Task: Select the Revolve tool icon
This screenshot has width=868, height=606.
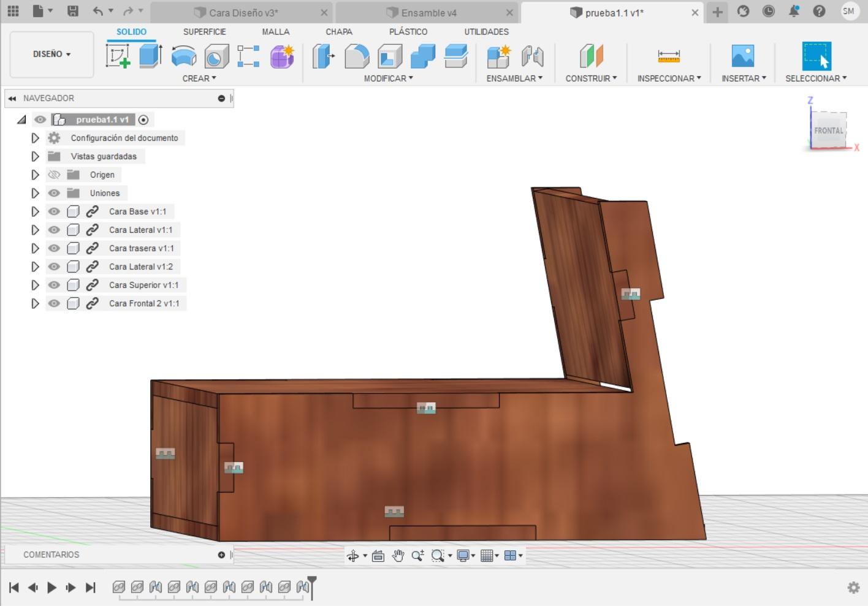Action: pyautogui.click(x=183, y=56)
